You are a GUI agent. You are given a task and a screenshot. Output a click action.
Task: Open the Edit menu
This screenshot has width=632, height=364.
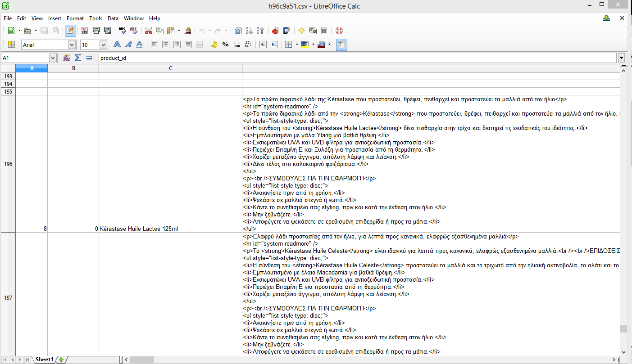(x=22, y=18)
